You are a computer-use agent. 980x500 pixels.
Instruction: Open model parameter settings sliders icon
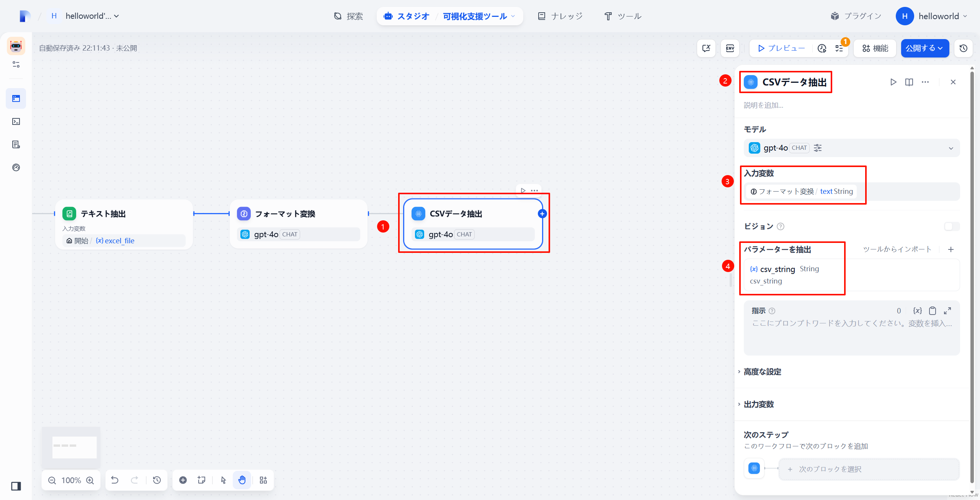click(818, 148)
